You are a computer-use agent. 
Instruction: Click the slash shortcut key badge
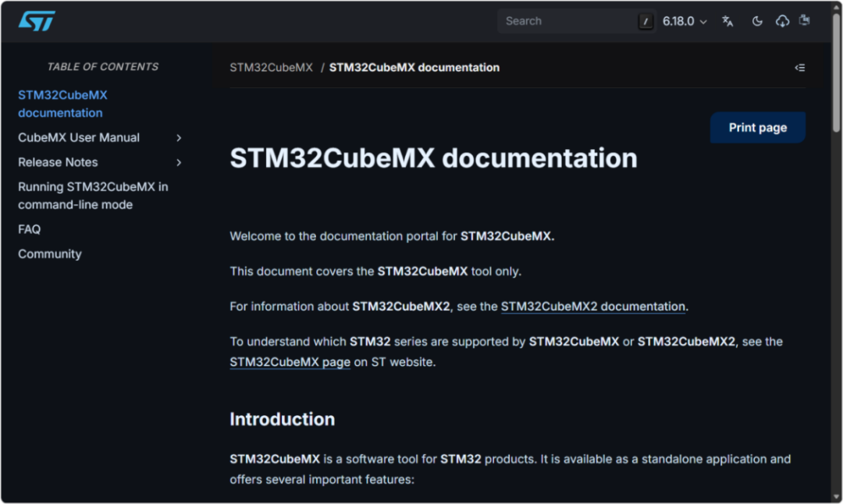click(x=646, y=22)
